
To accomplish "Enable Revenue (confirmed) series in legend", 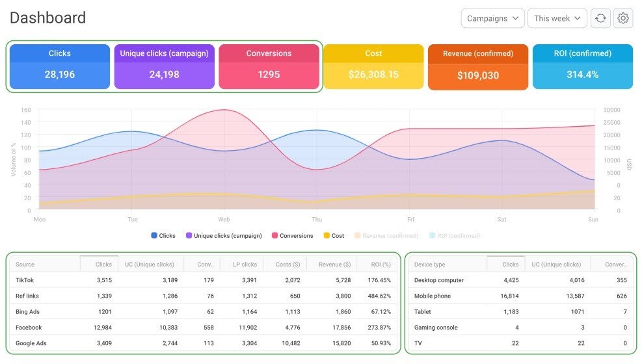I will click(x=386, y=236).
